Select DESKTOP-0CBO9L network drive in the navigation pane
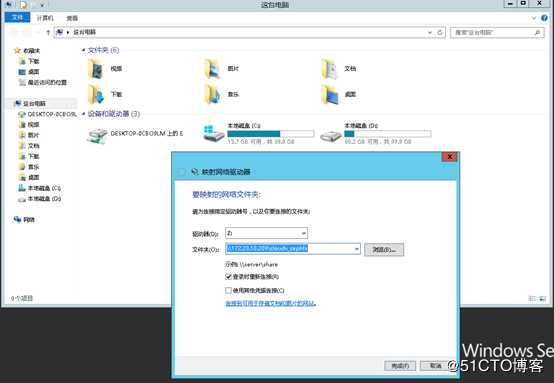This screenshot has width=554, height=383. point(47,114)
